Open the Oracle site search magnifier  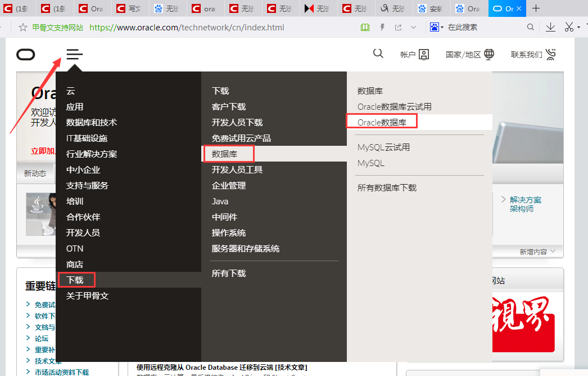pos(378,53)
